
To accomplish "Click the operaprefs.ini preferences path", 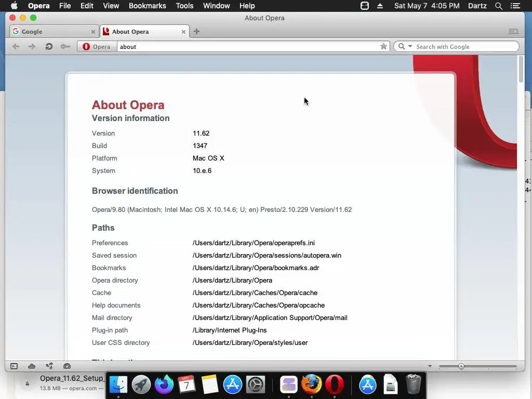I will pos(254,243).
